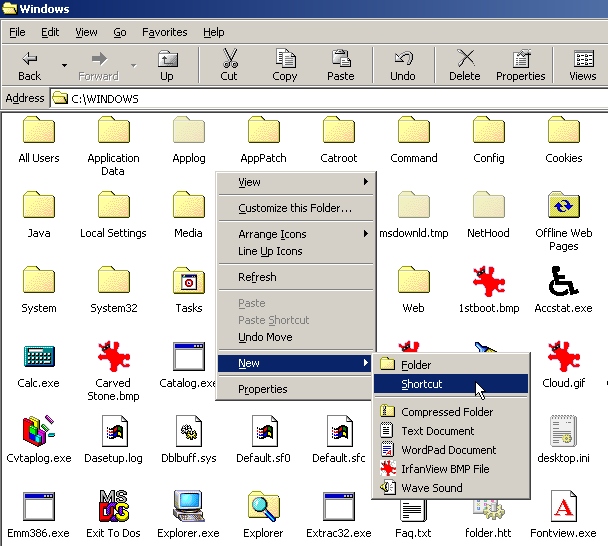Select the Accstat.exe accessibility icon

563,280
